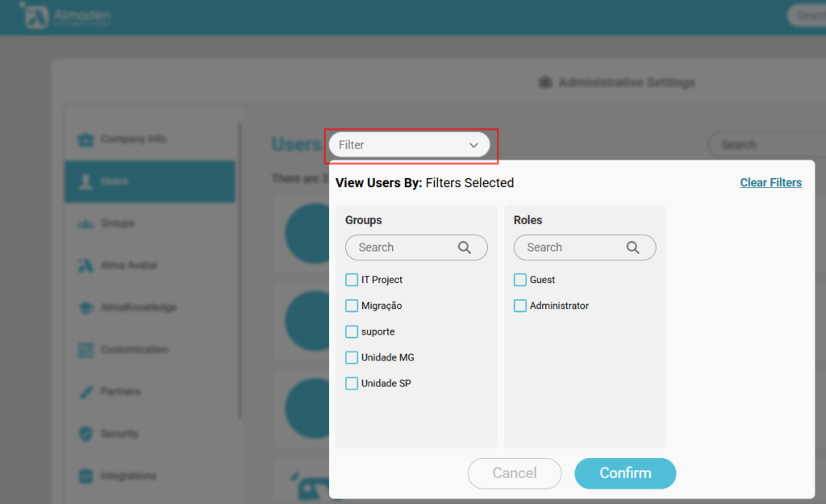
Task: Click the sidebar vertical scrollbar
Action: pos(240,266)
